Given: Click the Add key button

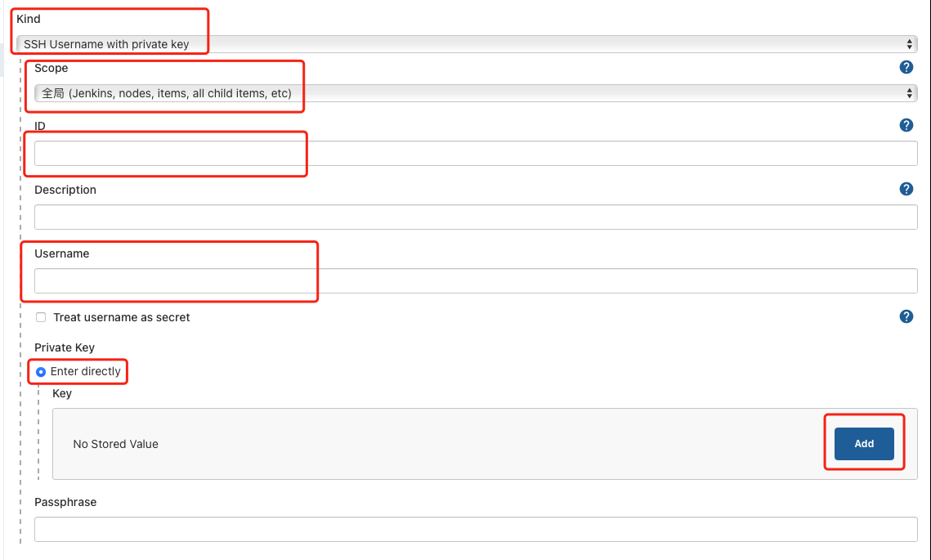Looking at the screenshot, I should click(864, 444).
